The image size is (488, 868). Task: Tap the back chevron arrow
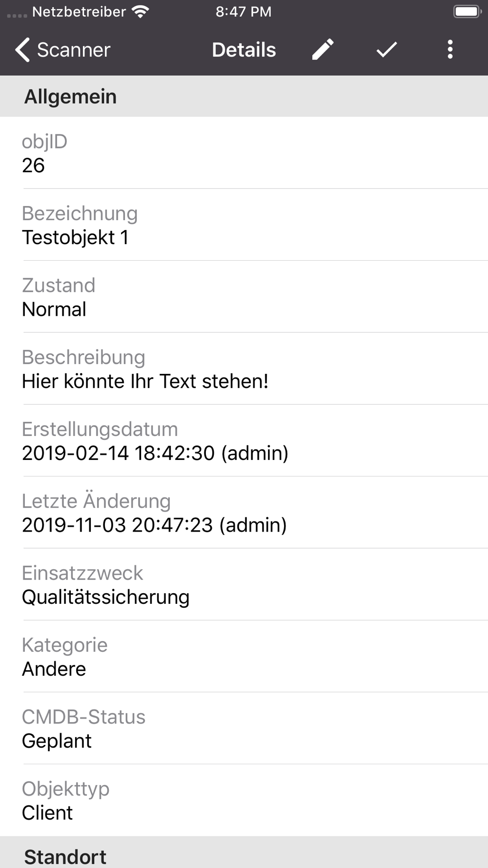(22, 50)
